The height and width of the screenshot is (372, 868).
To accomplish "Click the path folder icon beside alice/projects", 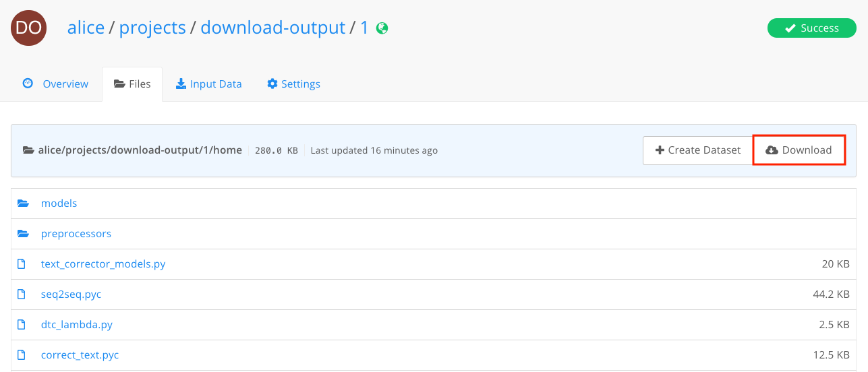I will 28,150.
